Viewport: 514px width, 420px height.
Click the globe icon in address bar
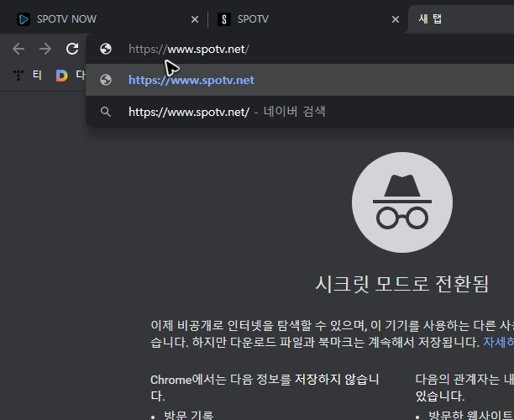pos(106,49)
